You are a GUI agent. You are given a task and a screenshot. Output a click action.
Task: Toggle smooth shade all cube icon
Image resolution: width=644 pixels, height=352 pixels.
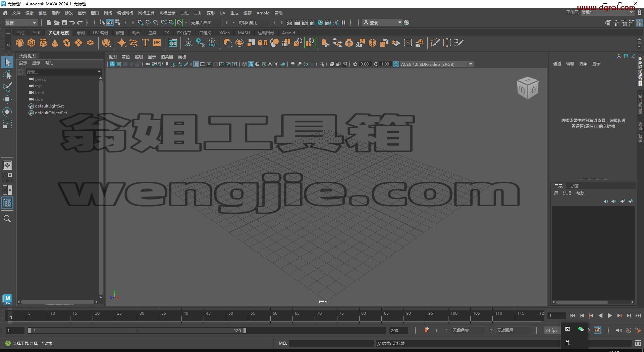pyautogui.click(x=251, y=64)
